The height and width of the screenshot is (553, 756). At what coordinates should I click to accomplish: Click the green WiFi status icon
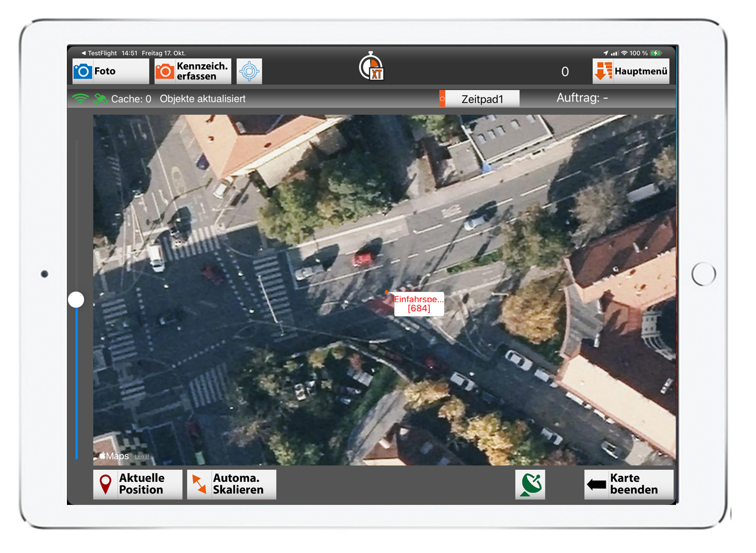click(x=80, y=99)
